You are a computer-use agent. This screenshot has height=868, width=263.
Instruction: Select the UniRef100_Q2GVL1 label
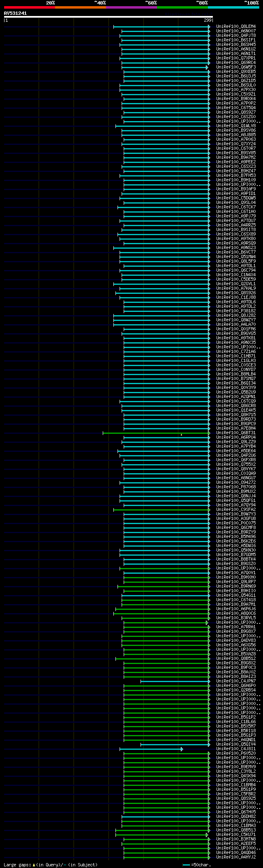[x=236, y=284]
